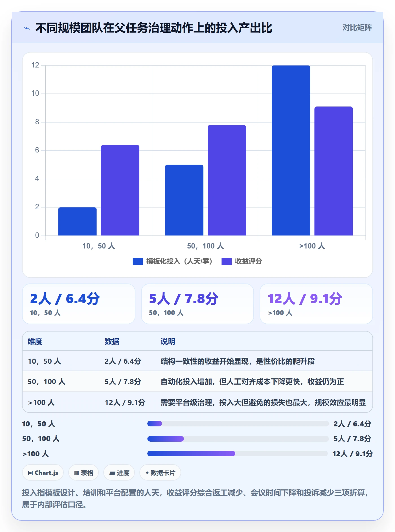This screenshot has width=395, height=532.
Task: Select the blue 模板化投入 bar for 50，100 人
Action: point(184,200)
